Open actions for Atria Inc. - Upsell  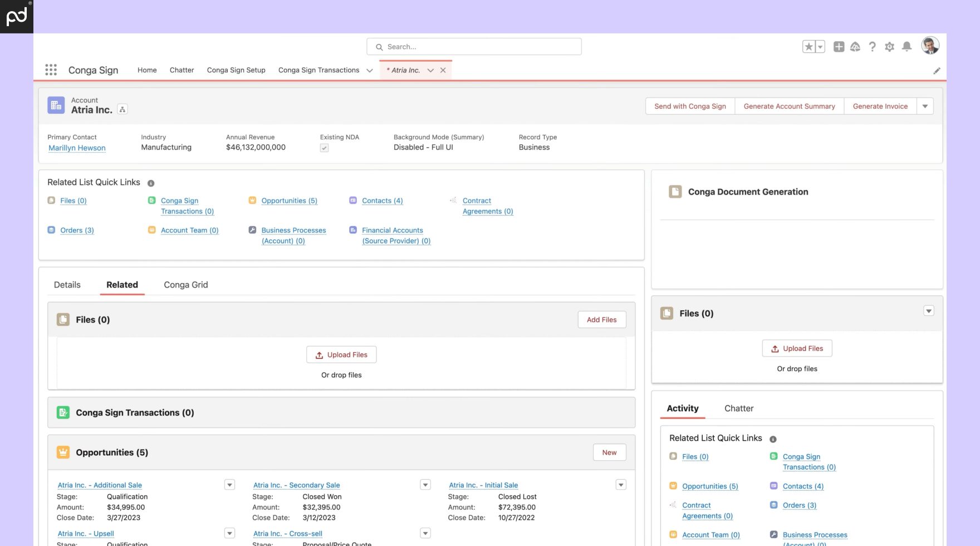[229, 533]
